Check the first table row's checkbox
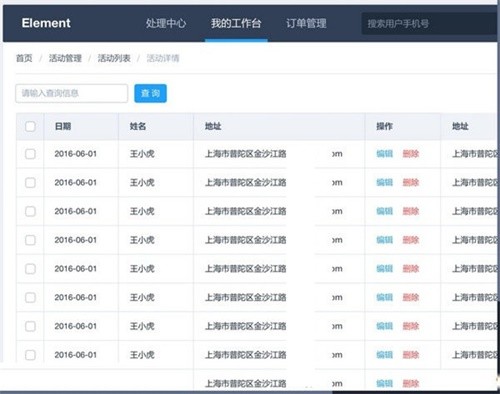 coord(30,154)
